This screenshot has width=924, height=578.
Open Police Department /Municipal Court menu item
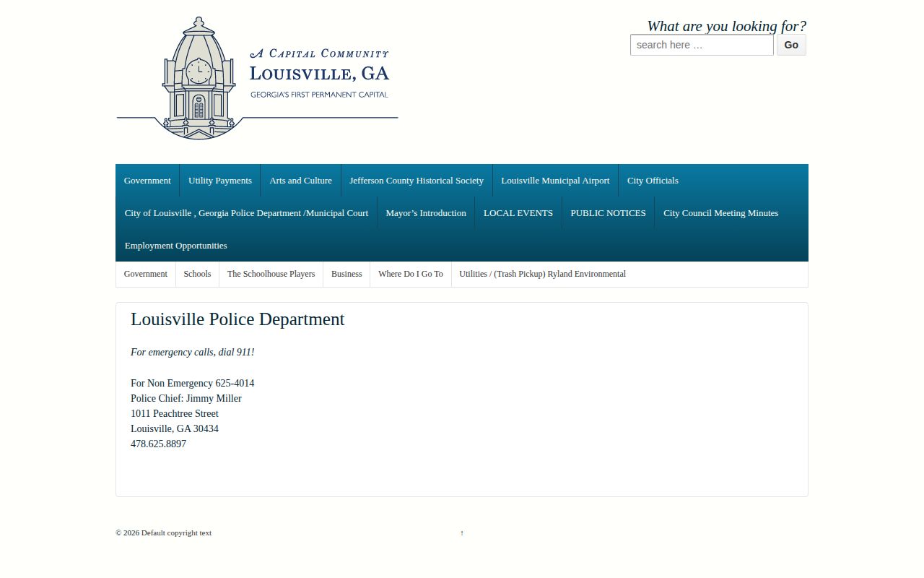[x=246, y=213]
